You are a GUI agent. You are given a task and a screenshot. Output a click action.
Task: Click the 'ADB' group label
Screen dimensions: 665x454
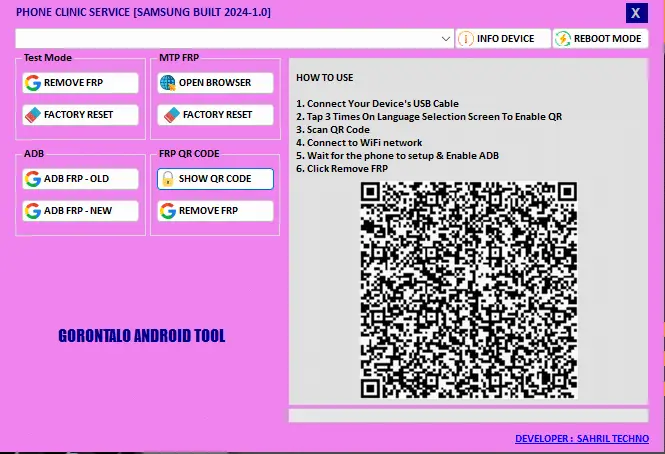pos(34,154)
